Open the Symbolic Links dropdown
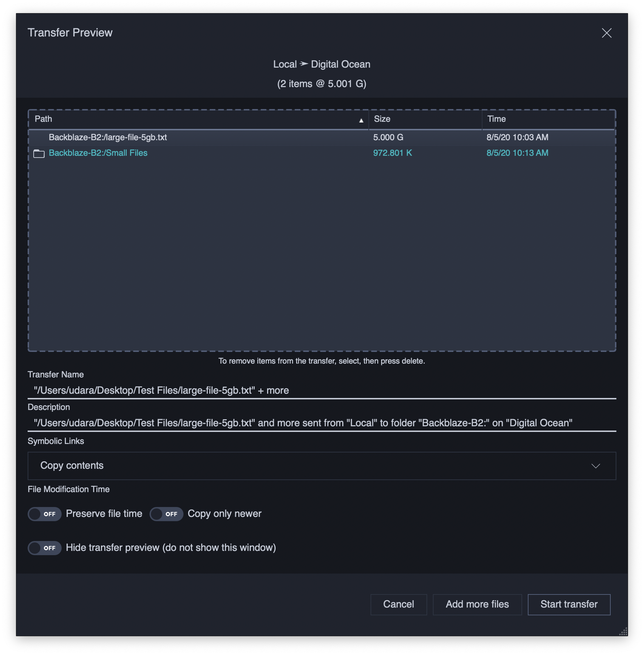The height and width of the screenshot is (655, 644). [x=322, y=466]
